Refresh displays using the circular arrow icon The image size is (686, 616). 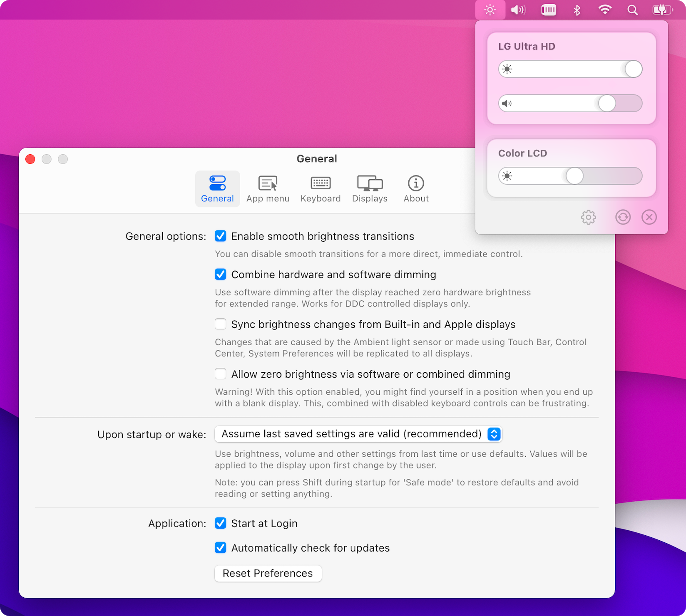click(x=623, y=217)
